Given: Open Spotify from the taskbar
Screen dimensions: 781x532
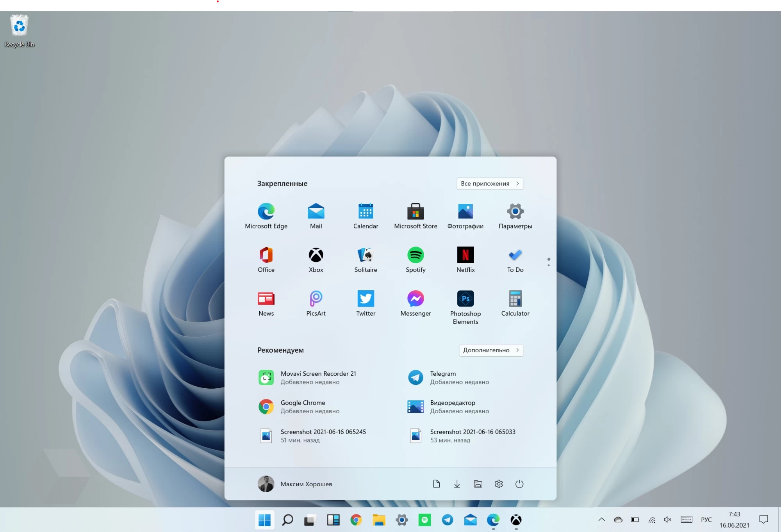Looking at the screenshot, I should pos(424,520).
